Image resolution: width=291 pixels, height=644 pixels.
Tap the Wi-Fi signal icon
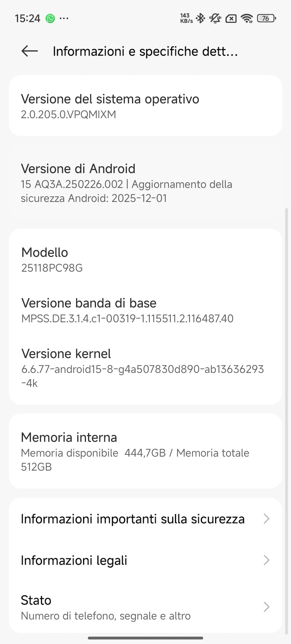(247, 18)
